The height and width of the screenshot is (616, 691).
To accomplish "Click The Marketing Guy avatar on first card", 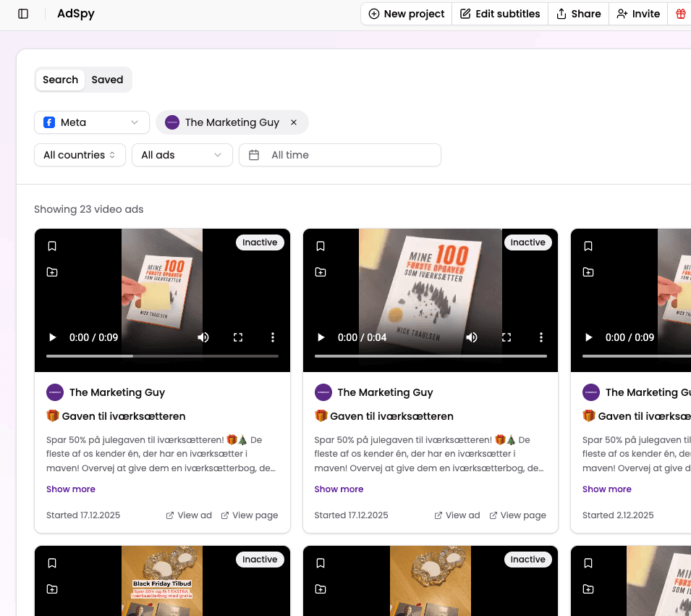I will [x=55, y=392].
